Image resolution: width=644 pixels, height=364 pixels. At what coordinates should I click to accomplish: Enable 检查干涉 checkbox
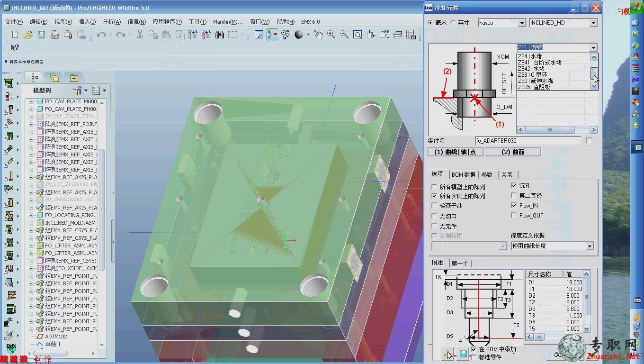tap(434, 205)
